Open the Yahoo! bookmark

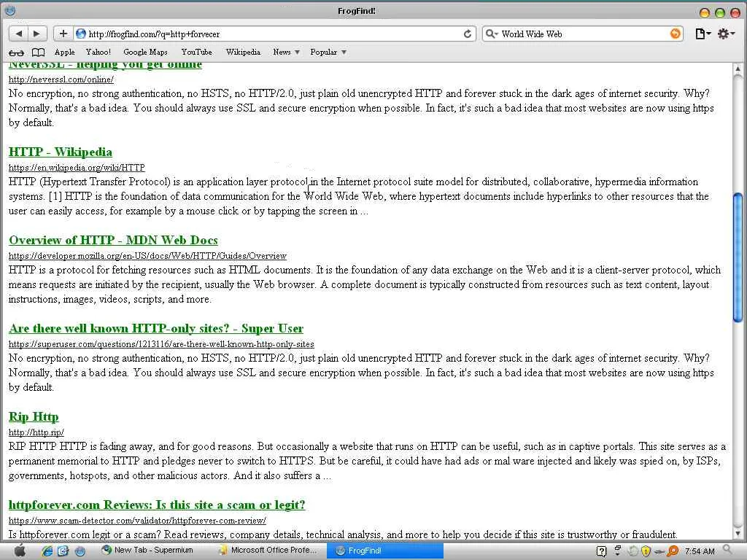[x=98, y=52]
